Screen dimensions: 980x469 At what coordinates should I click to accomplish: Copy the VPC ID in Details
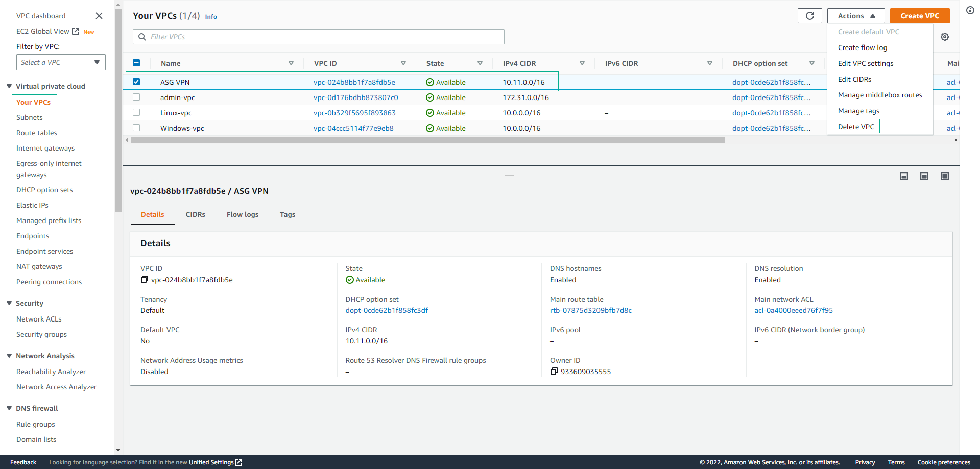click(x=145, y=280)
